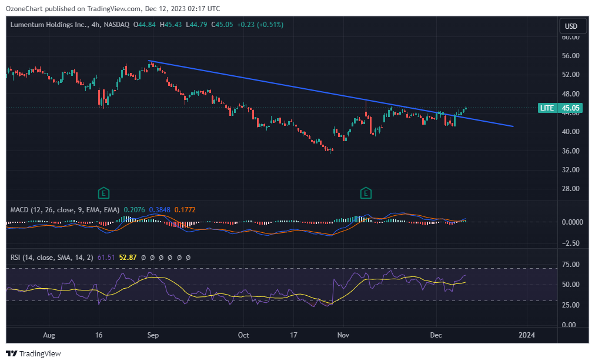Click the RSI indicator legend title
The height and width of the screenshot is (364, 595).
coord(52,258)
